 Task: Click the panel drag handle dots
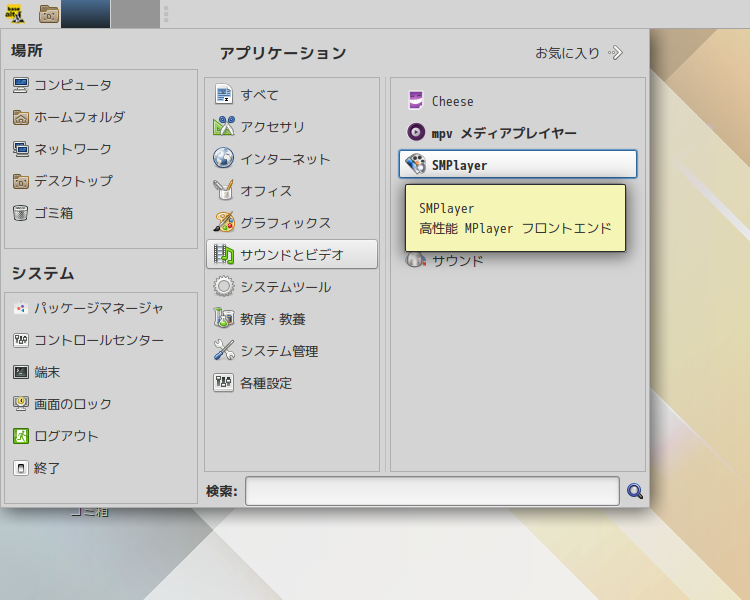pyautogui.click(x=166, y=14)
